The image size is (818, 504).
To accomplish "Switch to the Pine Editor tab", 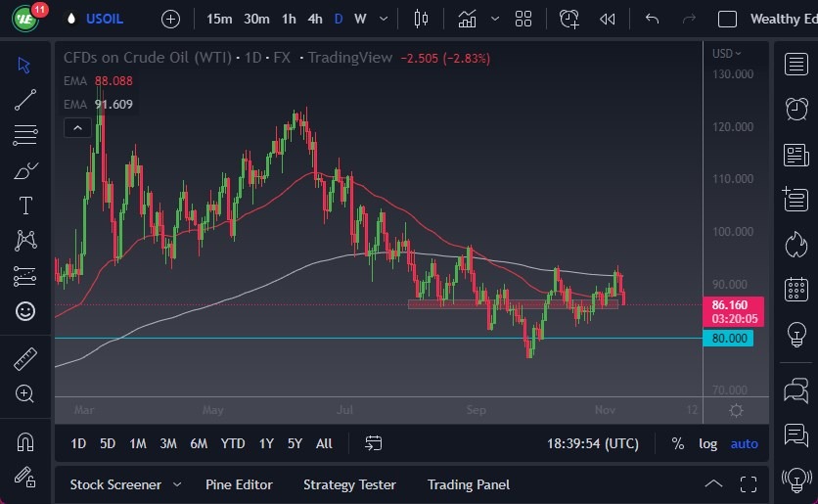I will 239,484.
